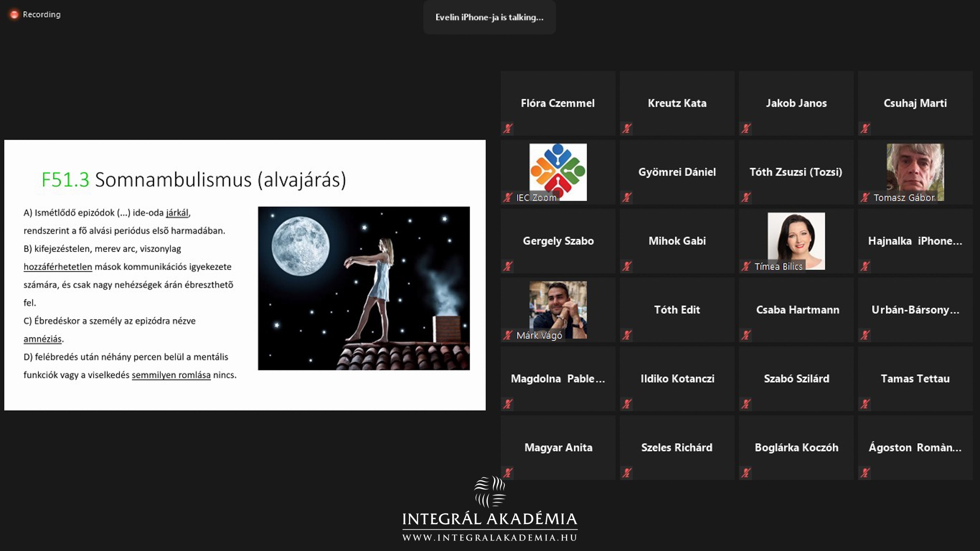Image resolution: width=980 pixels, height=551 pixels.
Task: Click Kreutz Kata's muted microphone icon
Action: pos(627,129)
